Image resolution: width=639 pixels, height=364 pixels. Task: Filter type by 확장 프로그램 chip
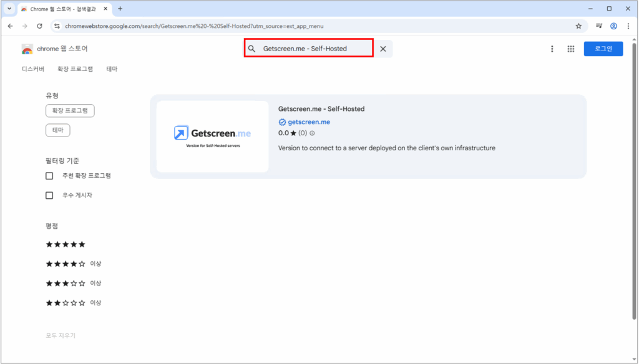[x=70, y=110]
